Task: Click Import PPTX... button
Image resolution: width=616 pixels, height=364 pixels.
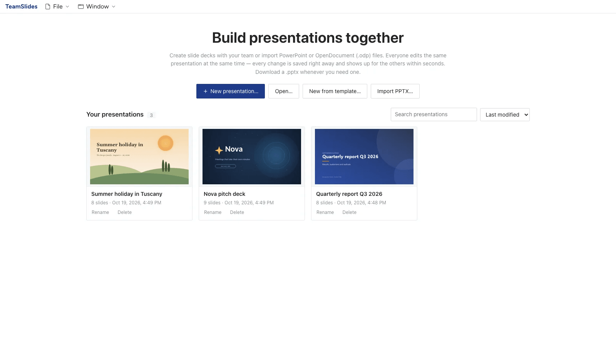Action: (395, 91)
